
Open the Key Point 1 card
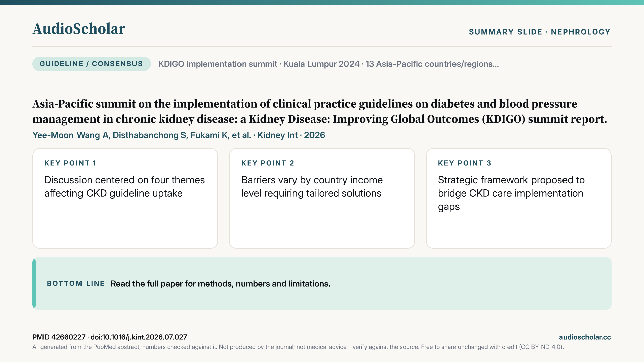[x=125, y=198]
